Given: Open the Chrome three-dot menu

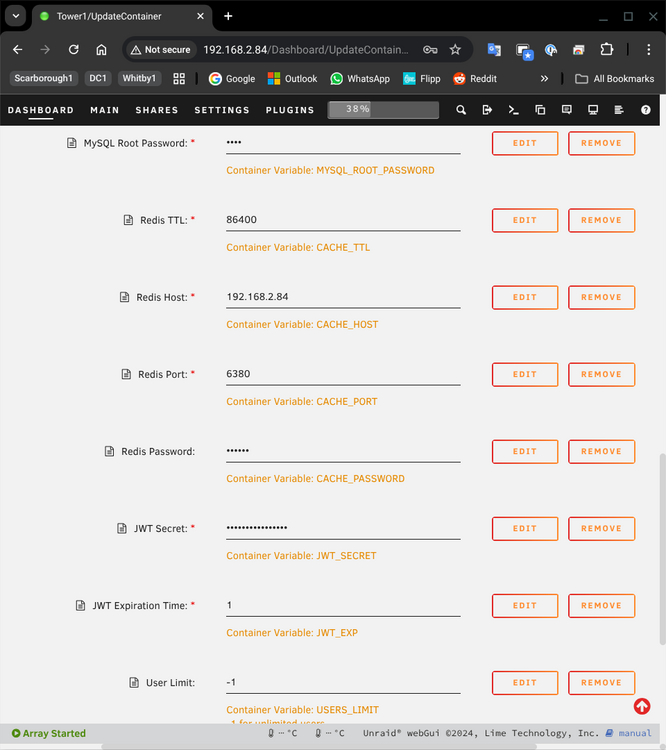Looking at the screenshot, I should tap(648, 50).
